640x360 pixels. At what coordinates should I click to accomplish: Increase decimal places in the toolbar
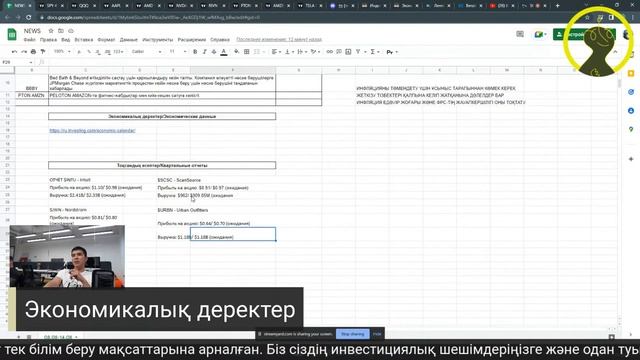pos(107,52)
